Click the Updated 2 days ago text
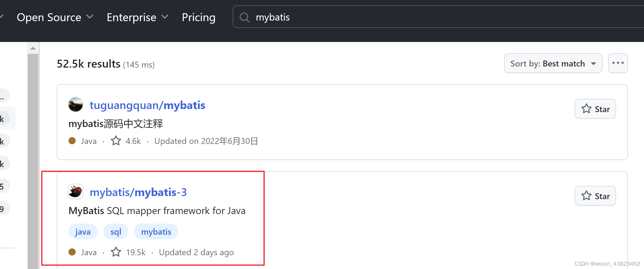 coord(196,252)
